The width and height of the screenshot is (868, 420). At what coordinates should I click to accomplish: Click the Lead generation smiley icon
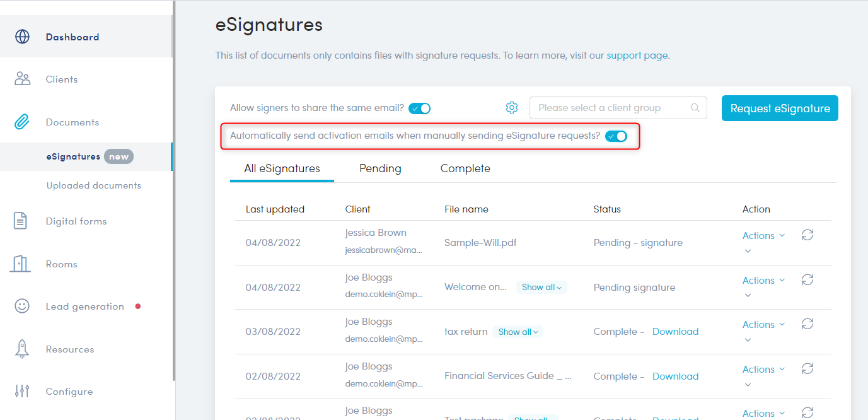point(22,306)
